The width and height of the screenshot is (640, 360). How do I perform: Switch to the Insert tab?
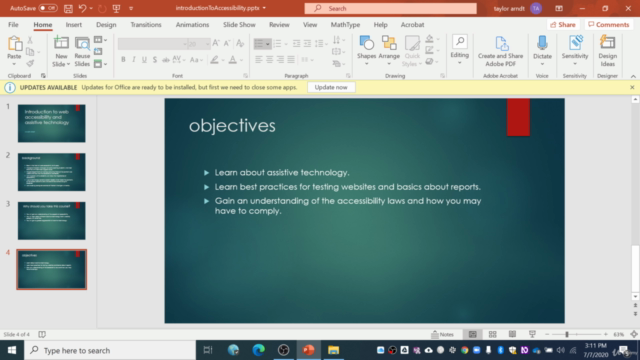(73, 24)
